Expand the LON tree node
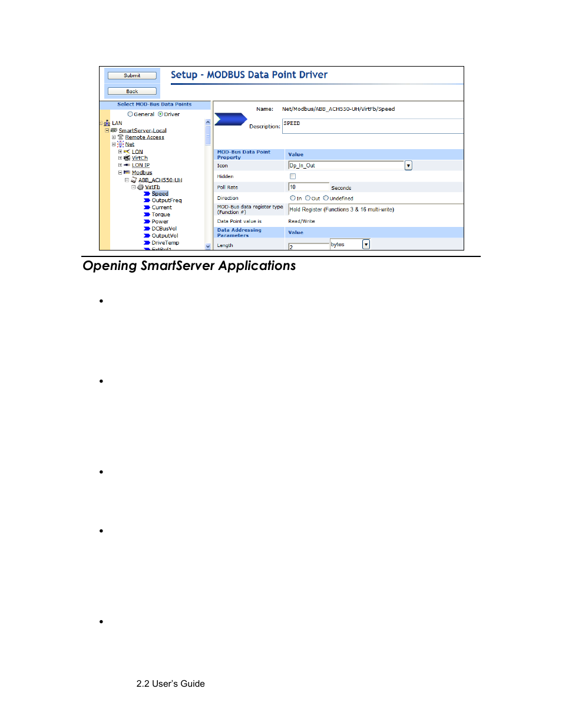Viewport: 562px width, 728px height. pyautogui.click(x=120, y=151)
